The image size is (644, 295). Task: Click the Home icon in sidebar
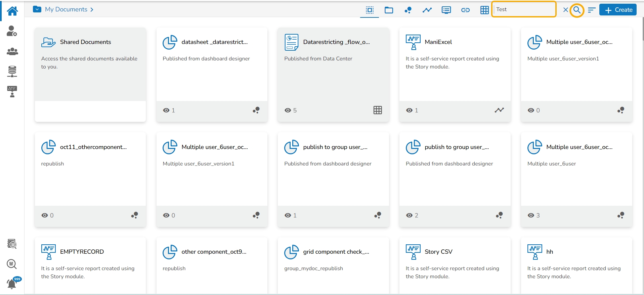pyautogui.click(x=12, y=11)
